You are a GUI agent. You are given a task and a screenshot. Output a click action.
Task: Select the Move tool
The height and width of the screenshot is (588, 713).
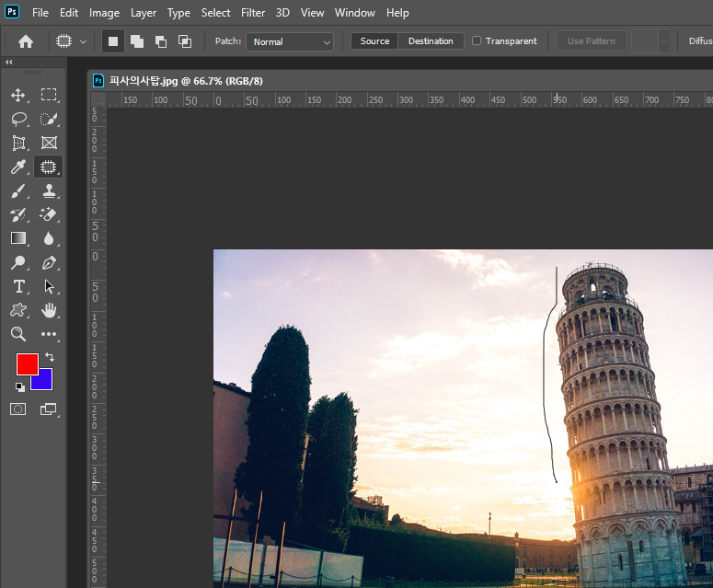point(17,95)
